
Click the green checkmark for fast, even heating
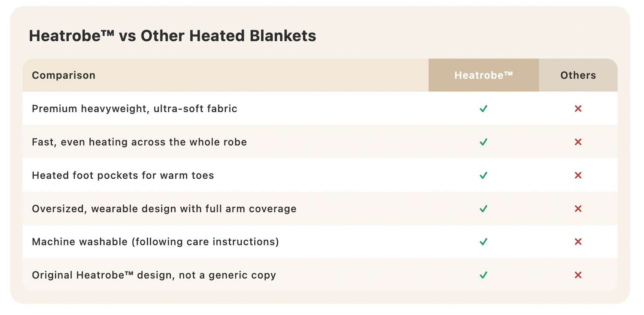(x=483, y=142)
